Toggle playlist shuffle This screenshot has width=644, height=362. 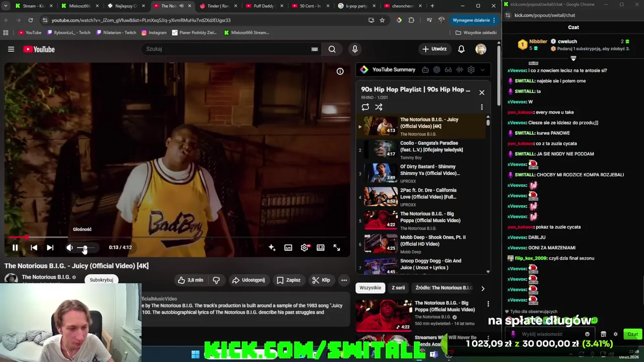pos(379,107)
